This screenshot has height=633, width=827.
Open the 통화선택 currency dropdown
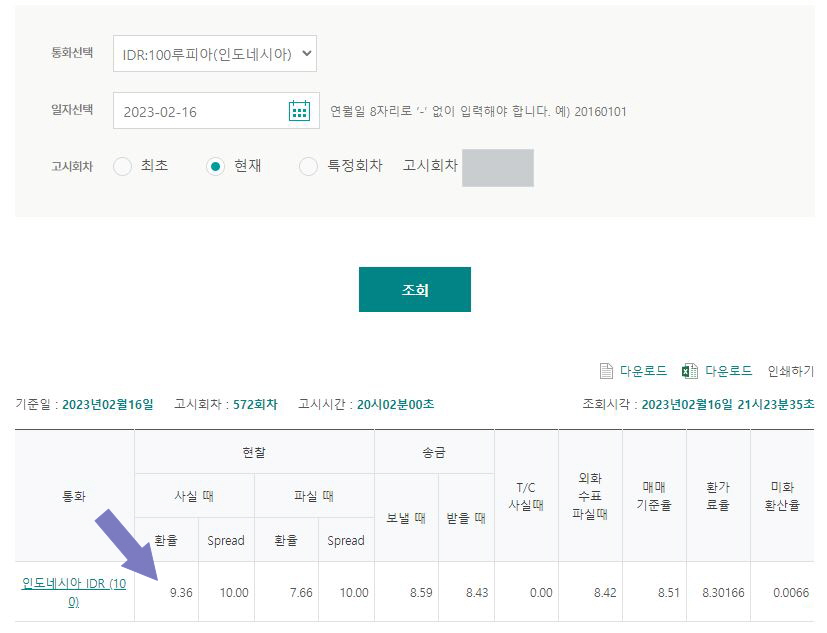215,53
